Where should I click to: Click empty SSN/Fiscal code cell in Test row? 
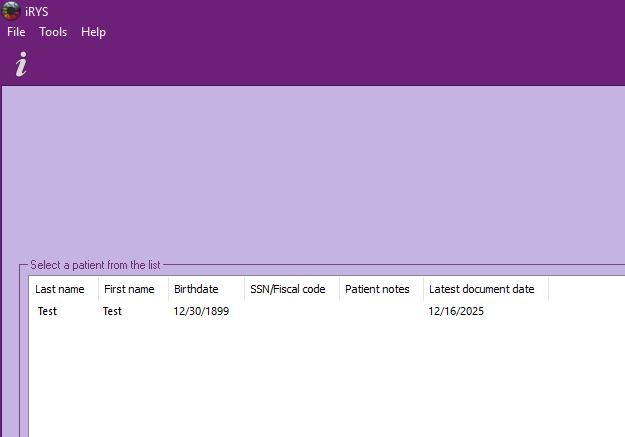pyautogui.click(x=291, y=311)
